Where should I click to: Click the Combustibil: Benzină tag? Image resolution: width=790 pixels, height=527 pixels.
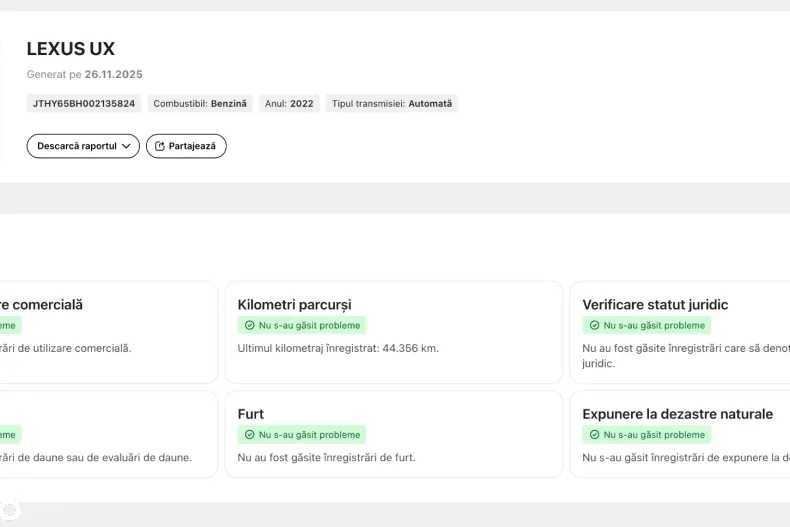coord(200,103)
